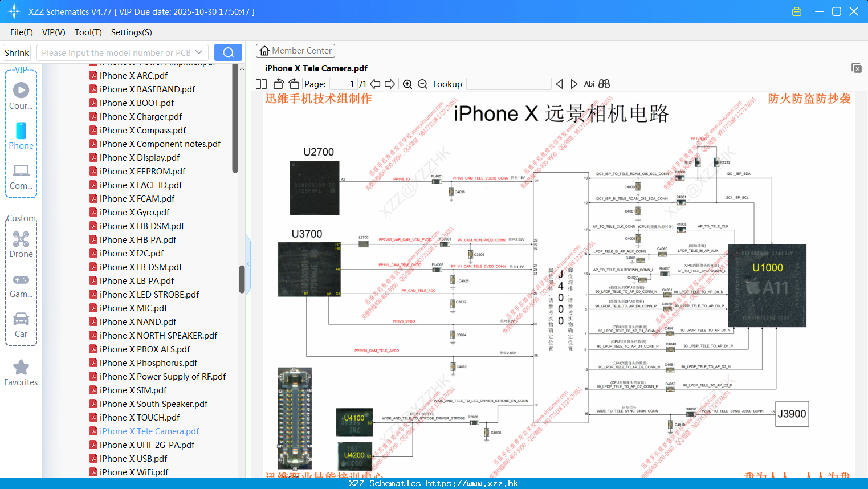Open iPhone X Display.pdf
This screenshot has width=868, height=489.
140,158
